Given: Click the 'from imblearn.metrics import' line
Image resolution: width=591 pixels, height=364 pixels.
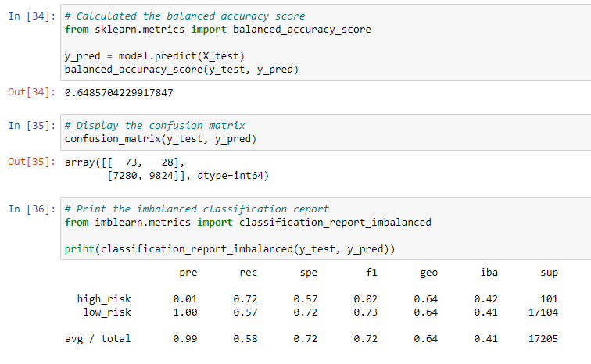Looking at the screenshot, I should click(248, 223).
